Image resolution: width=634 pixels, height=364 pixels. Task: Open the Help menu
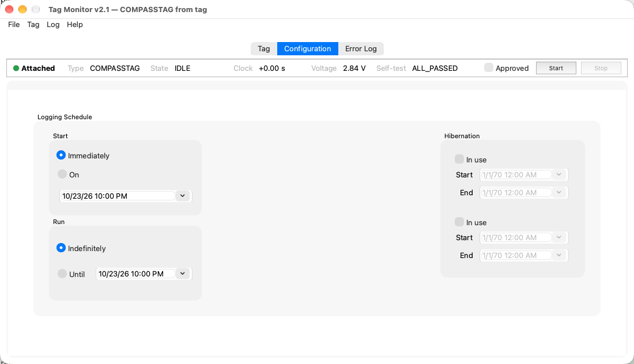(x=75, y=25)
